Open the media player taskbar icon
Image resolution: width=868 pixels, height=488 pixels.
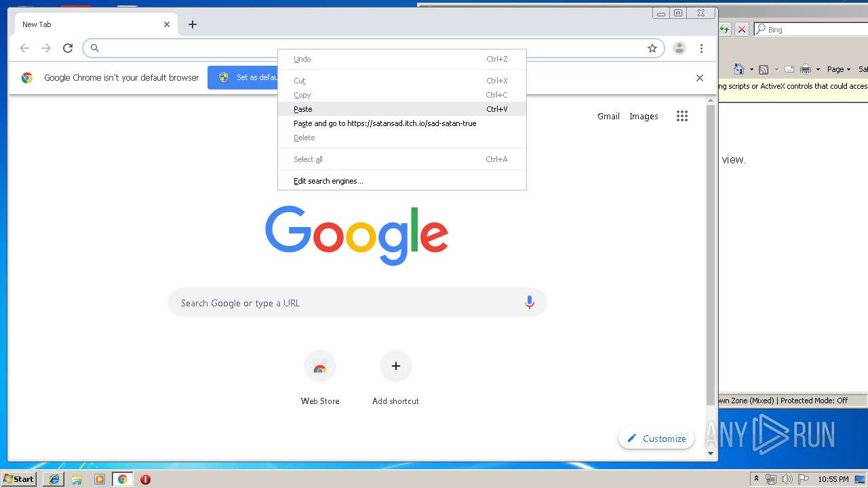[x=100, y=479]
